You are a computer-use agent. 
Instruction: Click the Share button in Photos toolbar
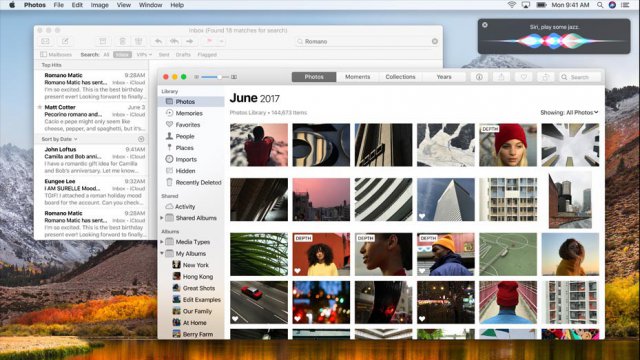tap(501, 77)
